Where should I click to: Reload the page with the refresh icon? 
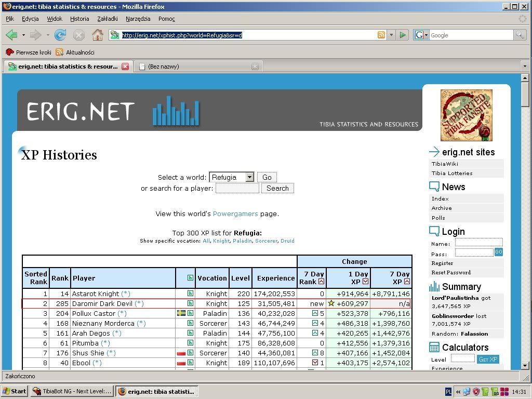pos(60,35)
